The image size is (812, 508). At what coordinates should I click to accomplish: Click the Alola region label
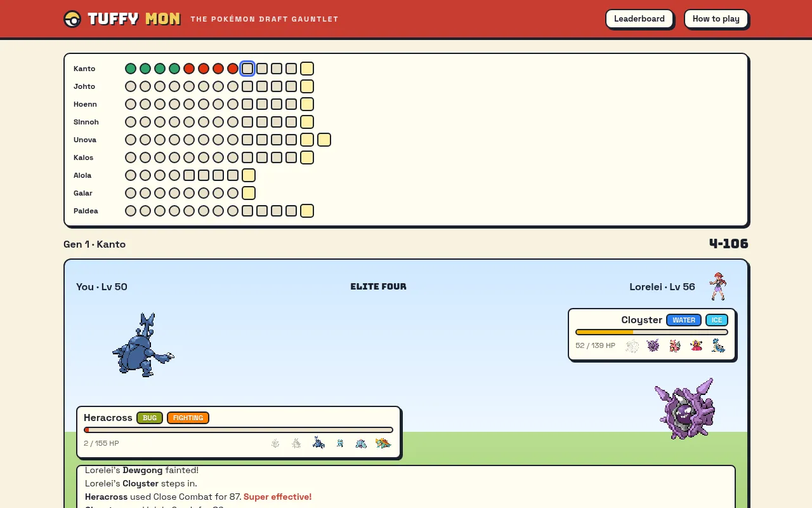click(82, 175)
